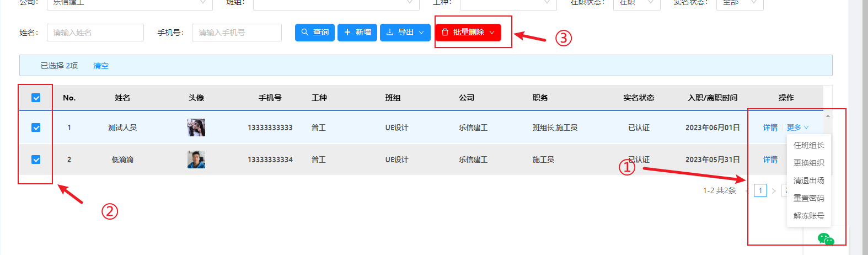Screen dimensions: 868x255
Task: Open the 导出 export dropdown
Action: 405,33
